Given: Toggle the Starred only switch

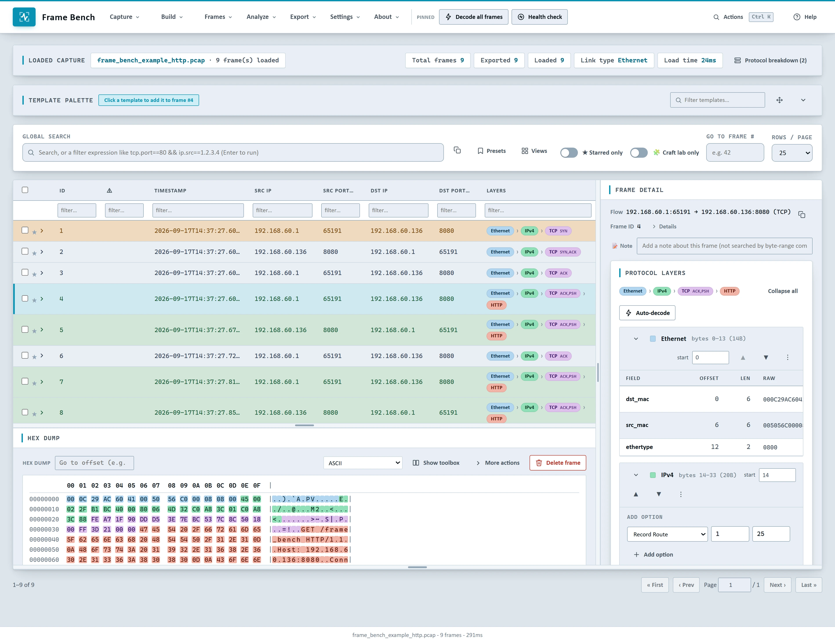Looking at the screenshot, I should (569, 152).
